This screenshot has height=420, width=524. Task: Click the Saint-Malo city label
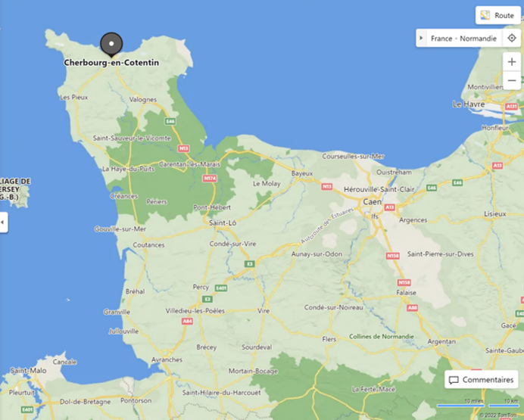coord(29,370)
